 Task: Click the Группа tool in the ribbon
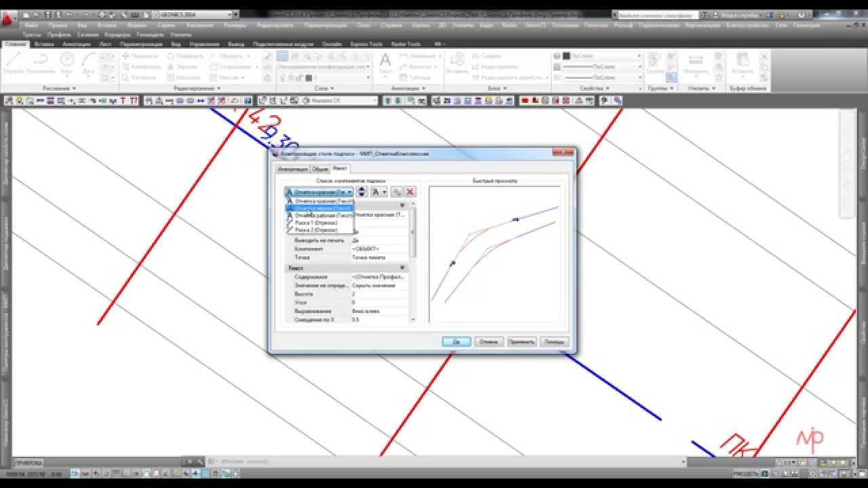(x=655, y=64)
